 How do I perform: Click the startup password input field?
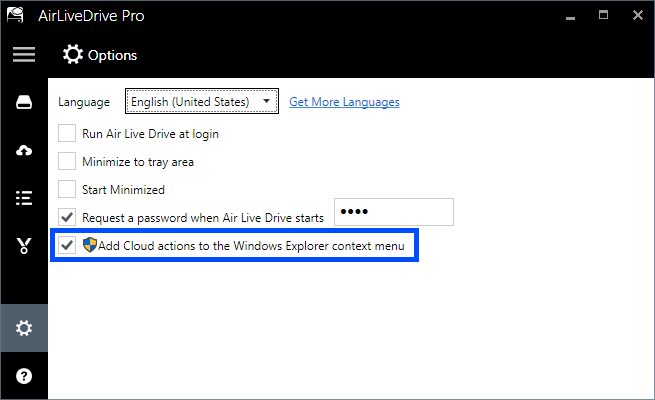(393, 212)
